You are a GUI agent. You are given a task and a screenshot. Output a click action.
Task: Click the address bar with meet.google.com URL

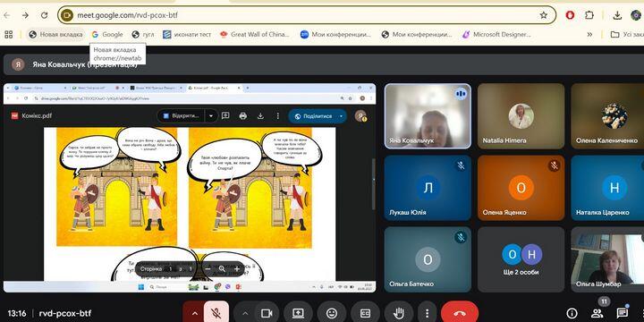307,15
